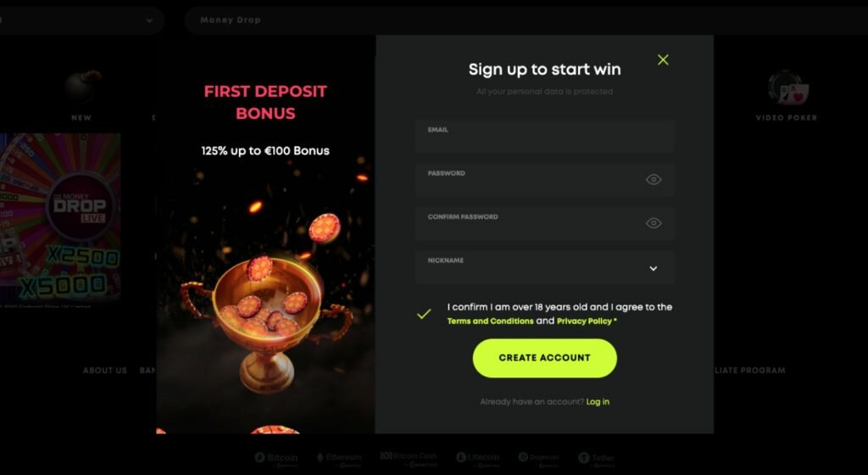Viewport: 868px width, 475px height.
Task: Show password with the eye icon
Action: (654, 179)
